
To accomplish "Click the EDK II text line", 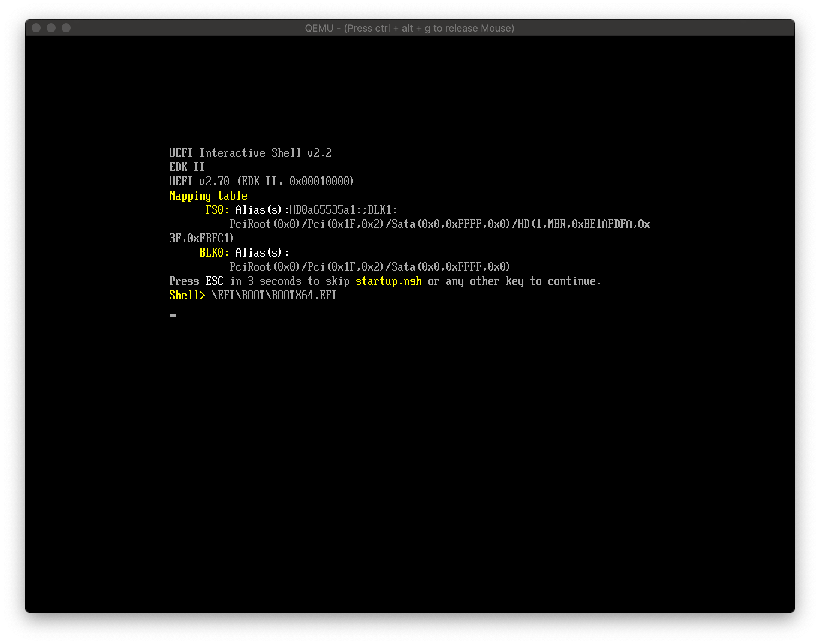I will click(x=187, y=167).
